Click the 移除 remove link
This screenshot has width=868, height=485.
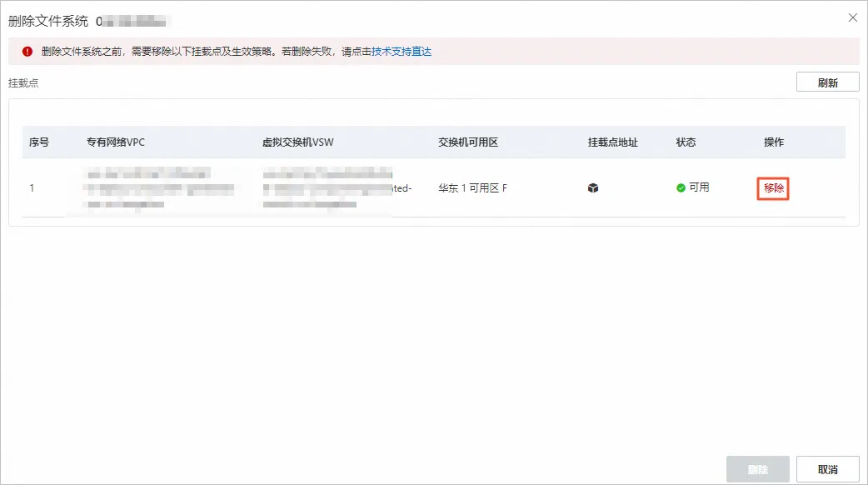coord(773,188)
